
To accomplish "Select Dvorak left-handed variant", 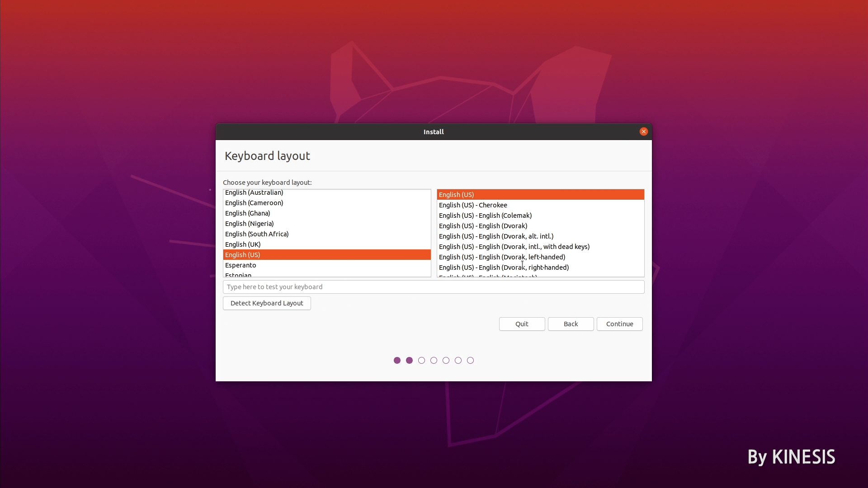I will click(x=502, y=257).
